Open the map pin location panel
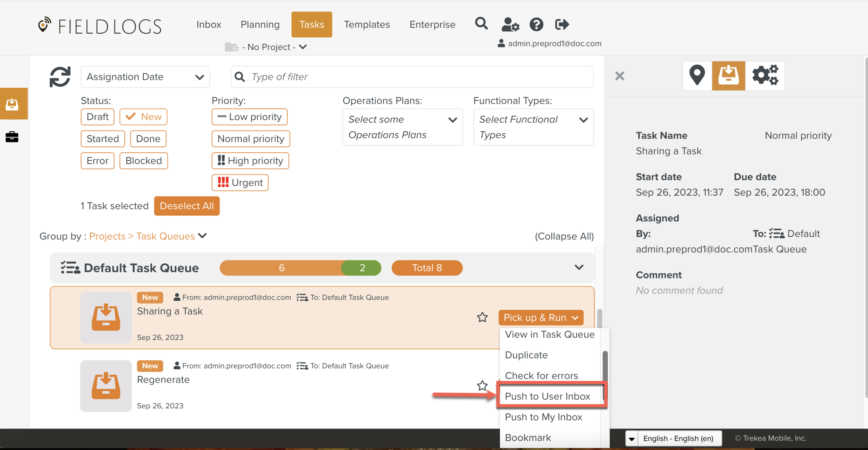868x450 pixels. click(x=697, y=75)
